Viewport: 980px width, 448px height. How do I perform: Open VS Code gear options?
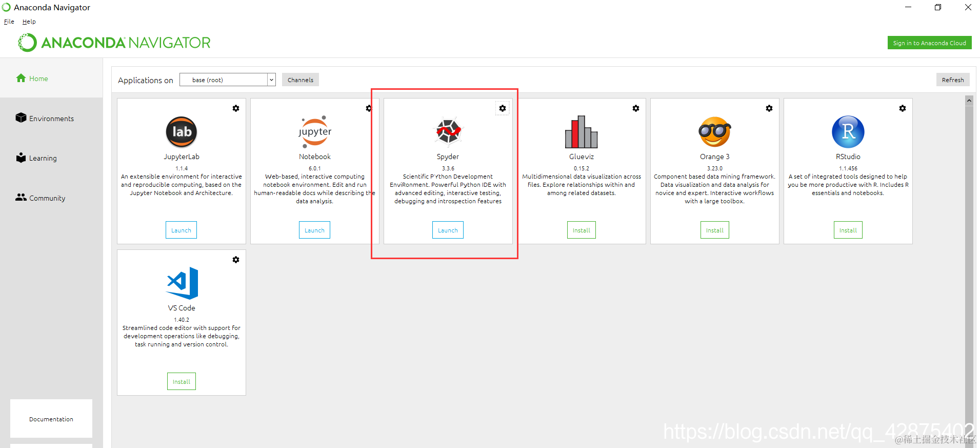[236, 260]
